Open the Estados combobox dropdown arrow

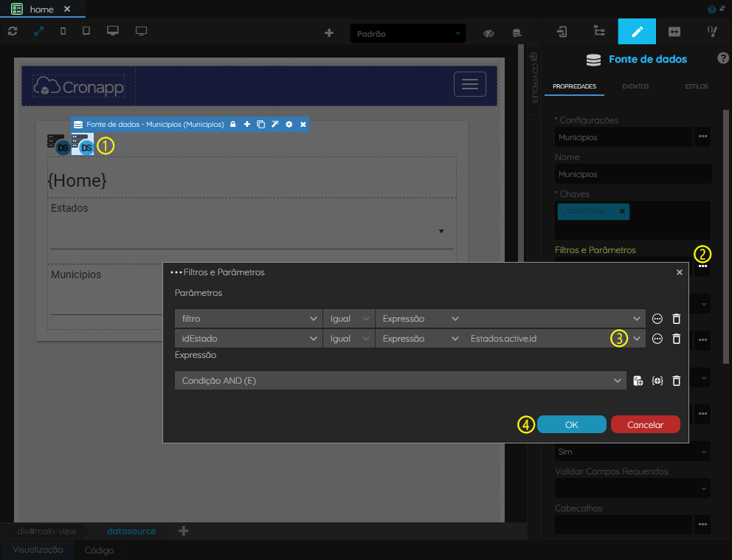click(x=441, y=232)
